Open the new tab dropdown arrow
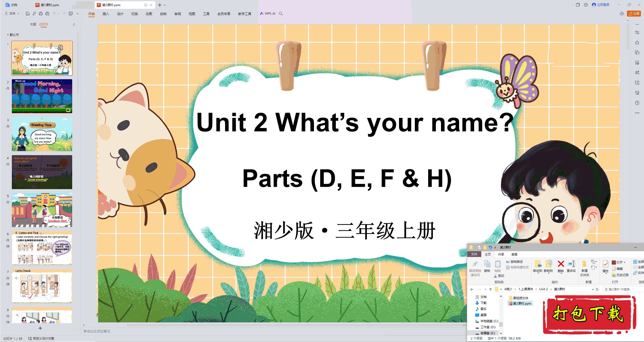 (165, 5)
